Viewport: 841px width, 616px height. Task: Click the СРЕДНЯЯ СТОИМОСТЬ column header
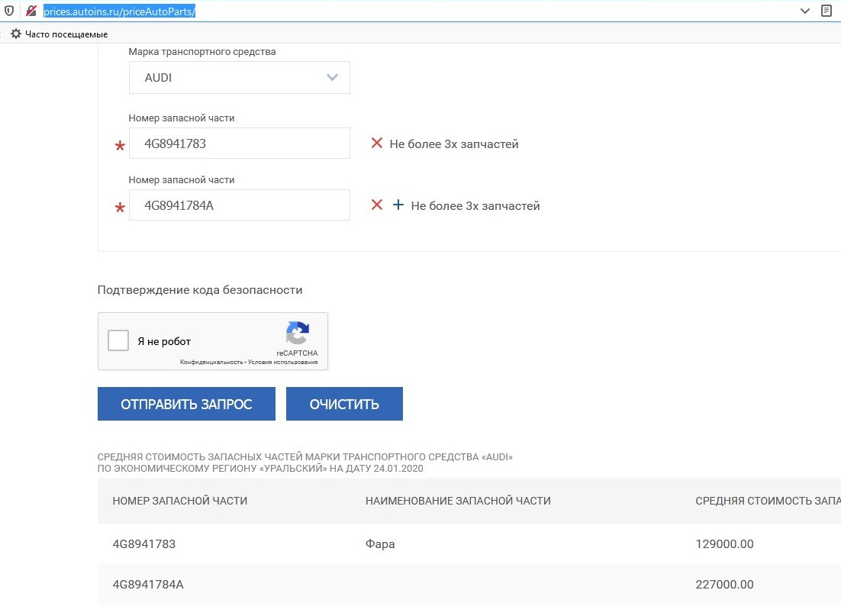click(x=768, y=501)
